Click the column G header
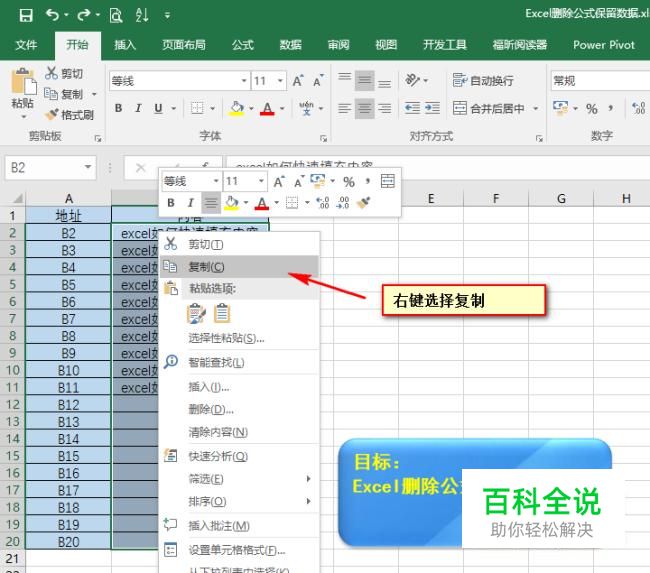 [x=561, y=199]
